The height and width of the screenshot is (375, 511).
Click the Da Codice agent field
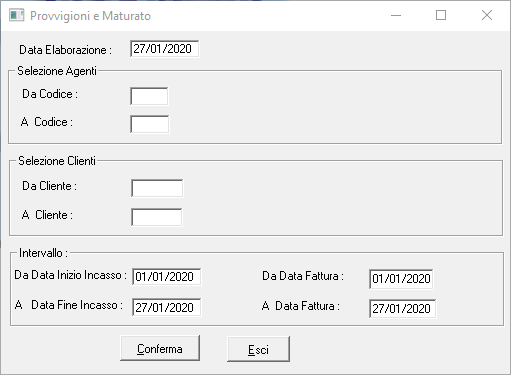[x=149, y=96]
